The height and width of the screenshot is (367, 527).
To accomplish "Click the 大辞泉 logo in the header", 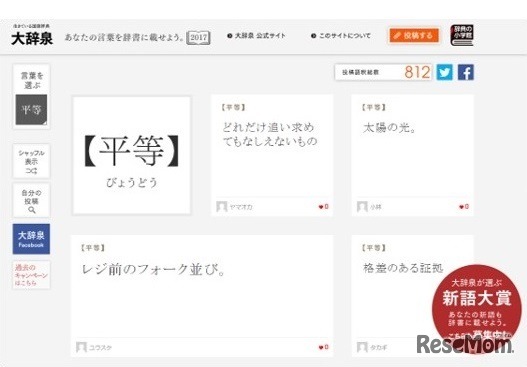I will click(x=32, y=36).
